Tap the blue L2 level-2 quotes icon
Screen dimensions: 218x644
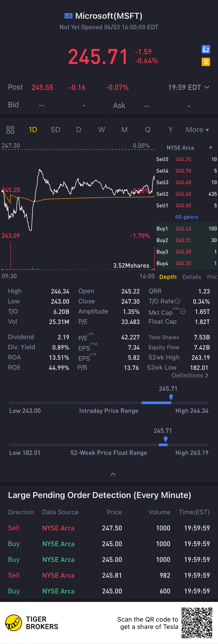click(x=206, y=50)
